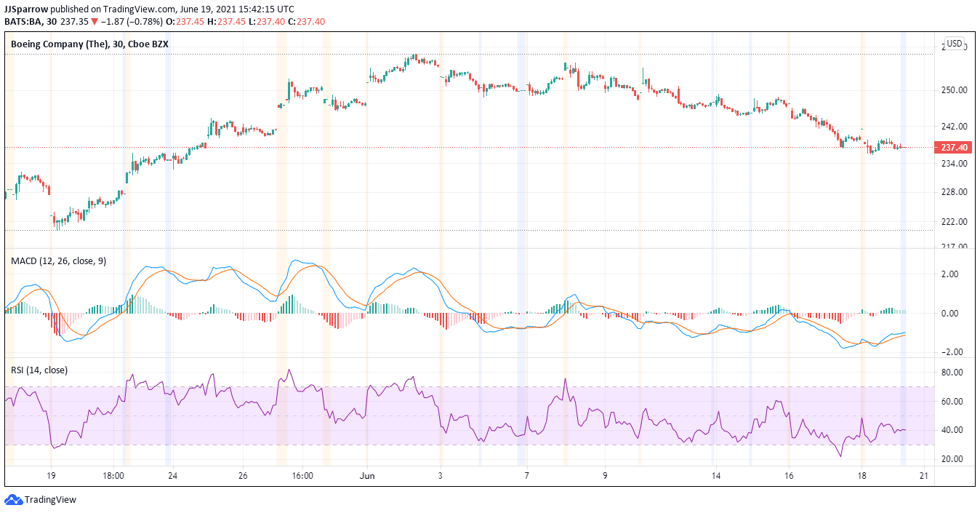Click the 228.00 price axis label
The height and width of the screenshot is (513, 980).
click(953, 192)
